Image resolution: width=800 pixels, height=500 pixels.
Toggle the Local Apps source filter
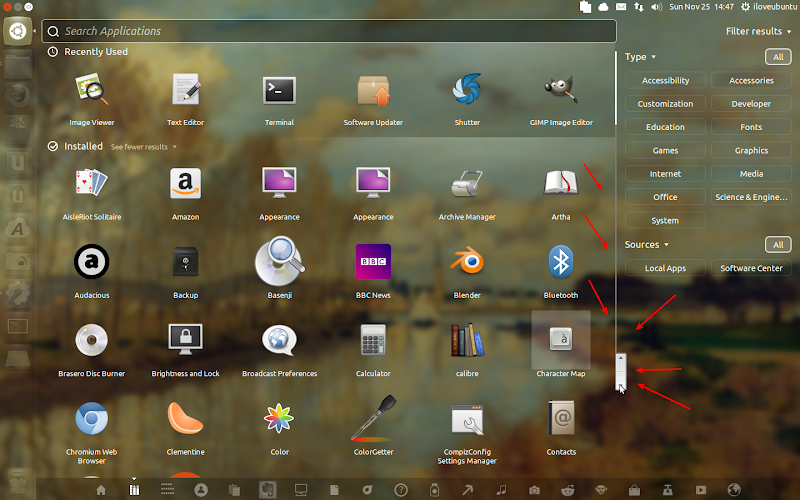(665, 268)
